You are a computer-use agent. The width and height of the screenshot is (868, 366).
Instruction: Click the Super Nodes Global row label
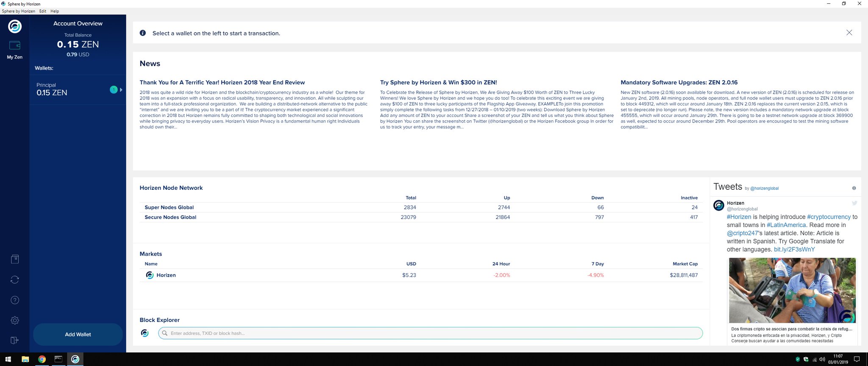click(169, 208)
